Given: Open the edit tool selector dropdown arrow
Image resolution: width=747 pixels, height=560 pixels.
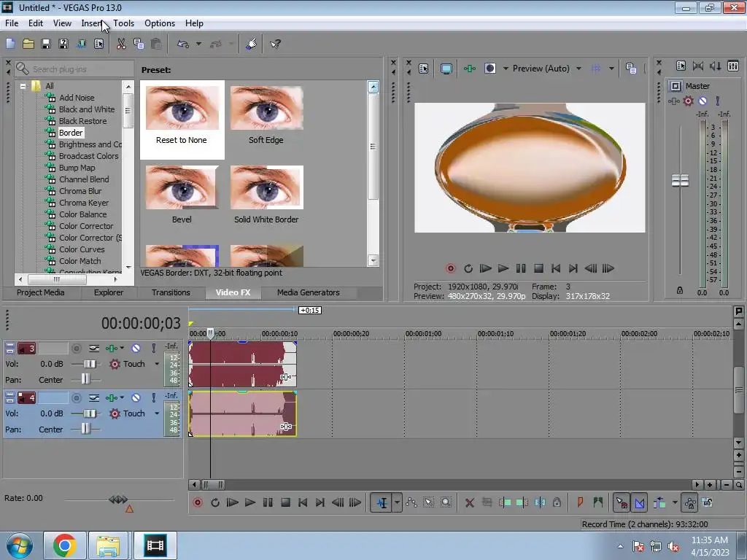Looking at the screenshot, I should pos(397,502).
